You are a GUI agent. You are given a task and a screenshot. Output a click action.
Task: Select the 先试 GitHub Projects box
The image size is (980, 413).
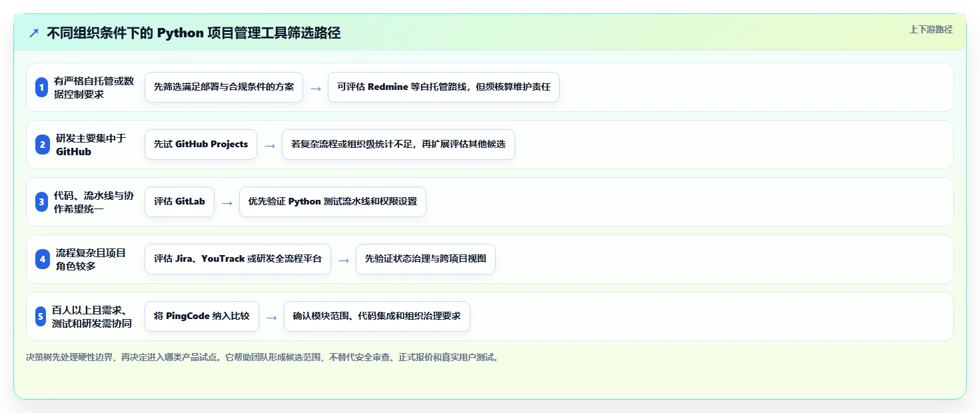tap(201, 145)
